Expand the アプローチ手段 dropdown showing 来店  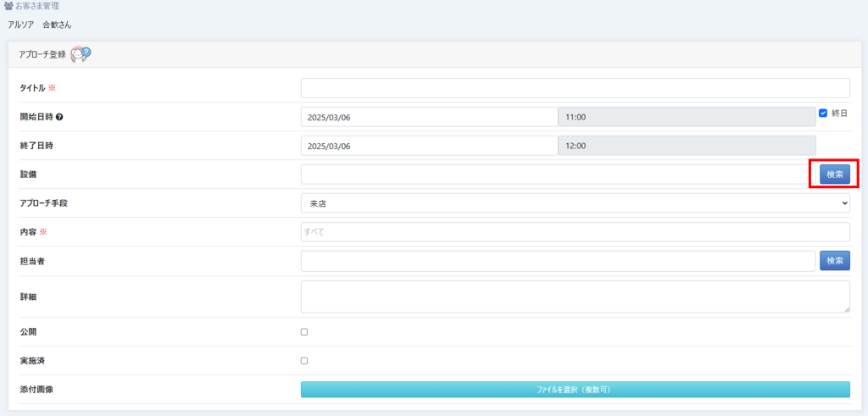(x=575, y=203)
